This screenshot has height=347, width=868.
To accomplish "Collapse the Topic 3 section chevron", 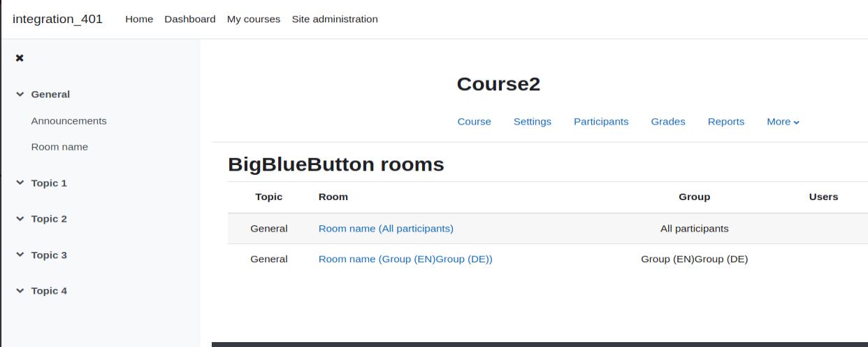I will pos(20,255).
